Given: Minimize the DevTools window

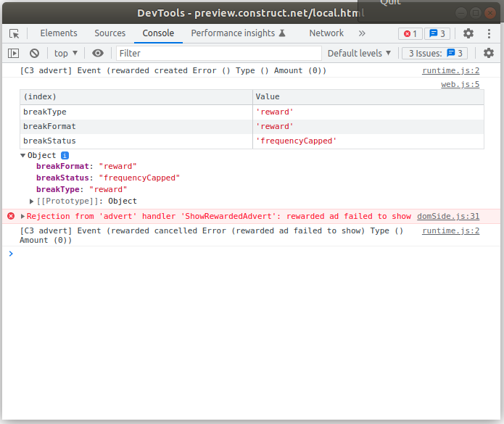Looking at the screenshot, I should pos(461,13).
